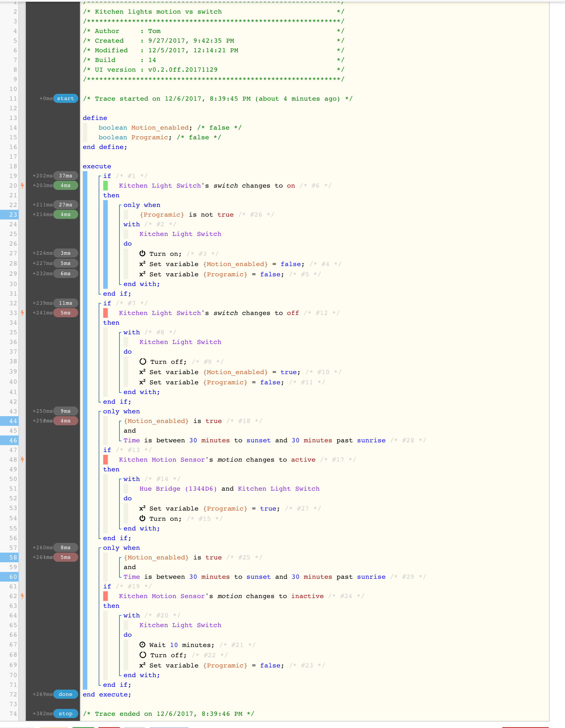Click the 27ms timing badge on line 22
This screenshot has height=728, width=565.
pyautogui.click(x=66, y=205)
